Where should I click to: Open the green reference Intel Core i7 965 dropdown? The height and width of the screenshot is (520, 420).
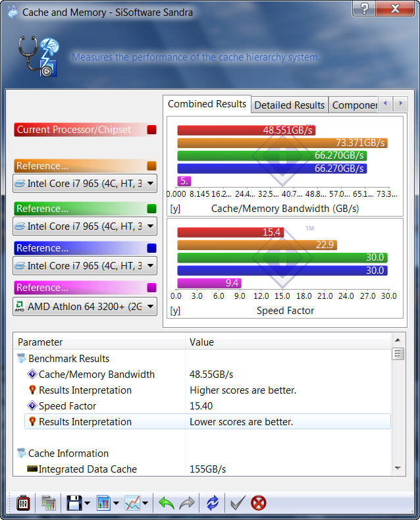click(x=85, y=226)
